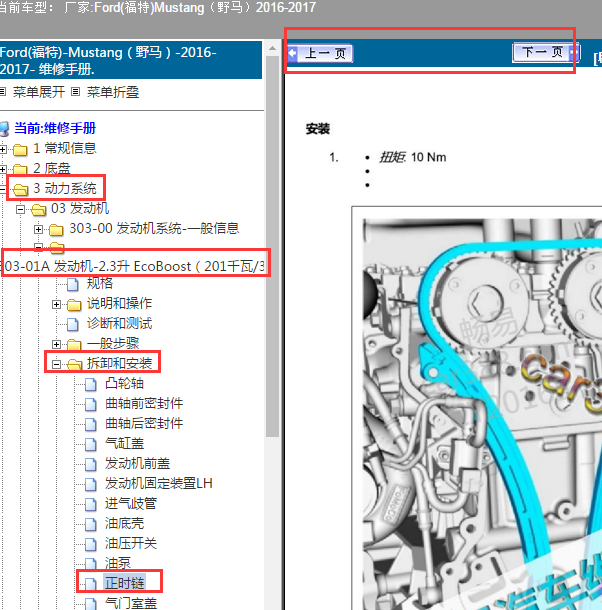602x610 pixels.
Task: Click open folder icon of 03 发动机
Action: pos(39,210)
